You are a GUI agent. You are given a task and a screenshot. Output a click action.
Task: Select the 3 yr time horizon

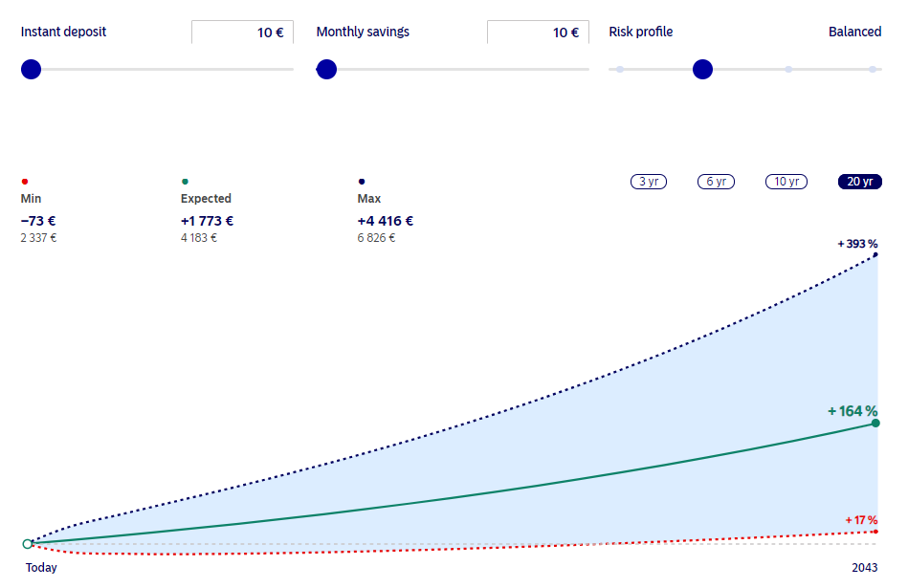[648, 182]
